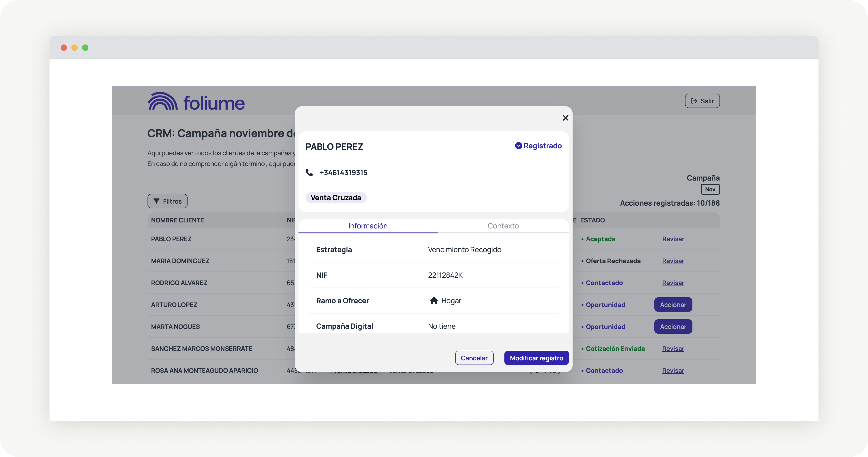The height and width of the screenshot is (457, 868).
Task: Click Revisar link for Maria Dominguez
Action: point(673,261)
